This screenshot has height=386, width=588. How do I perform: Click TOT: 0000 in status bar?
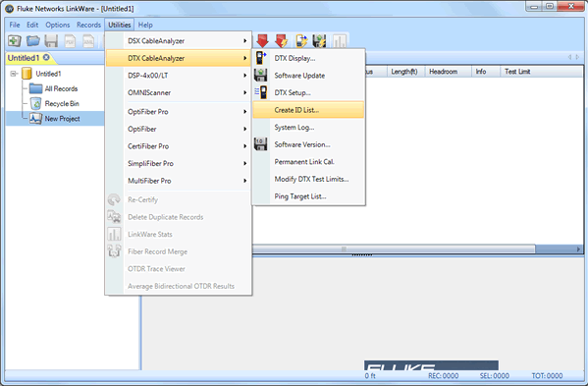tap(547, 375)
